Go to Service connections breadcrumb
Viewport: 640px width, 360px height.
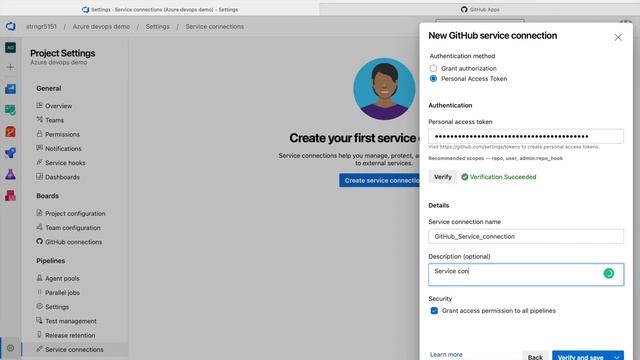point(215,27)
